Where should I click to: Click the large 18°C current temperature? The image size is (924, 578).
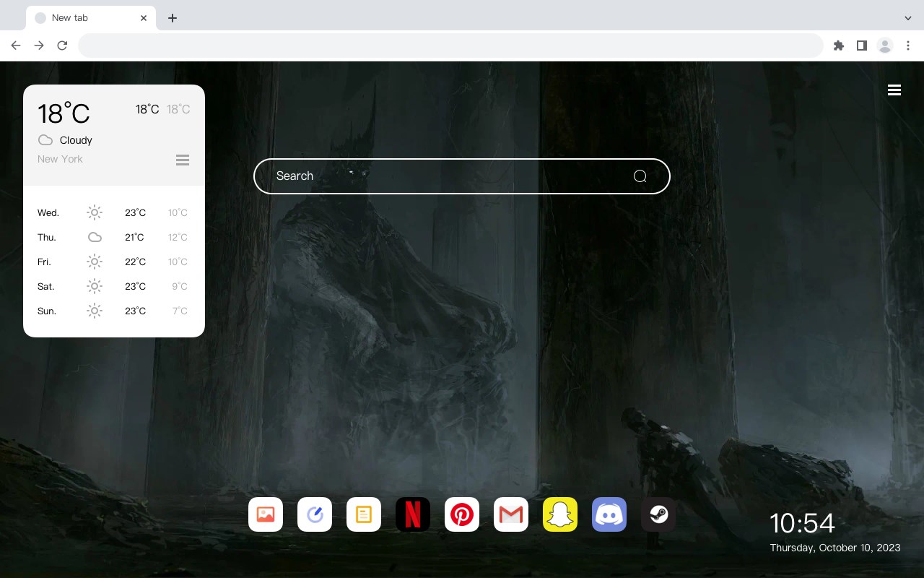(x=64, y=113)
